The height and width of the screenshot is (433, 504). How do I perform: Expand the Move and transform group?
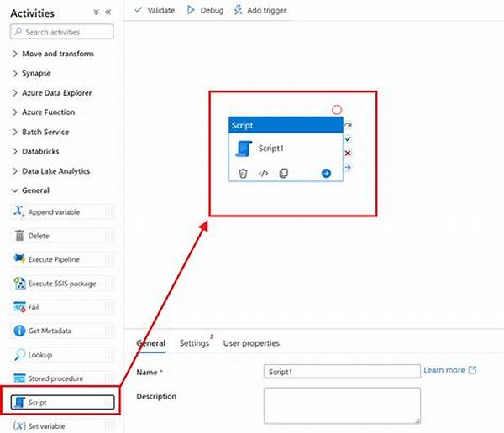[x=57, y=54]
